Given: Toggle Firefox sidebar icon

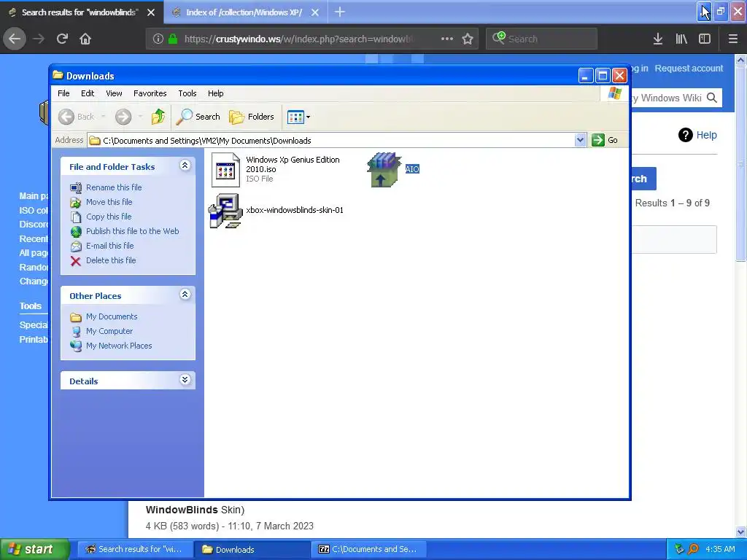Looking at the screenshot, I should [x=705, y=39].
